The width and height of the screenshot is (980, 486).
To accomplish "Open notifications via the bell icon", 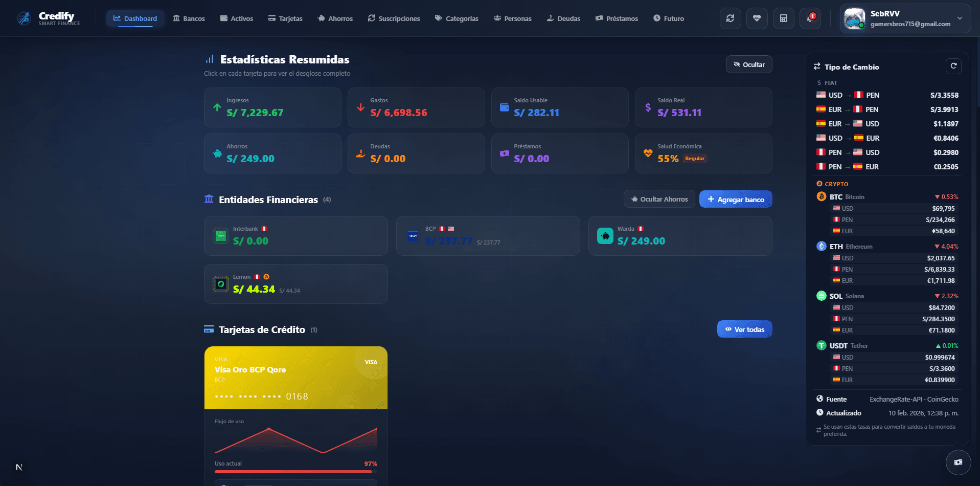I will tap(810, 18).
